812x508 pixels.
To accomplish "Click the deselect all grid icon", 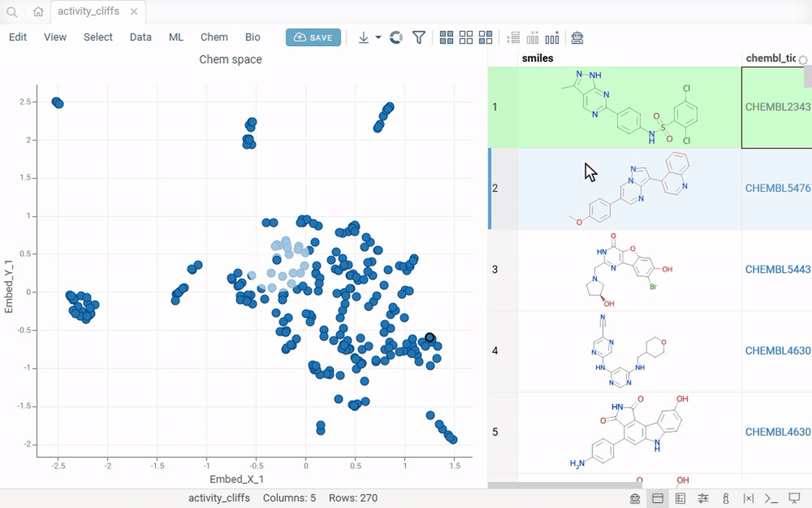I will coord(466,38).
